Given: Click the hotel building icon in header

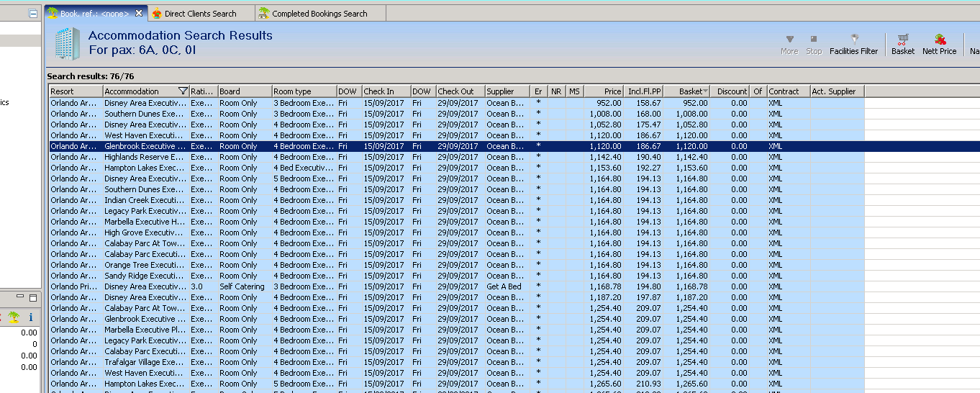Looking at the screenshot, I should (x=67, y=44).
